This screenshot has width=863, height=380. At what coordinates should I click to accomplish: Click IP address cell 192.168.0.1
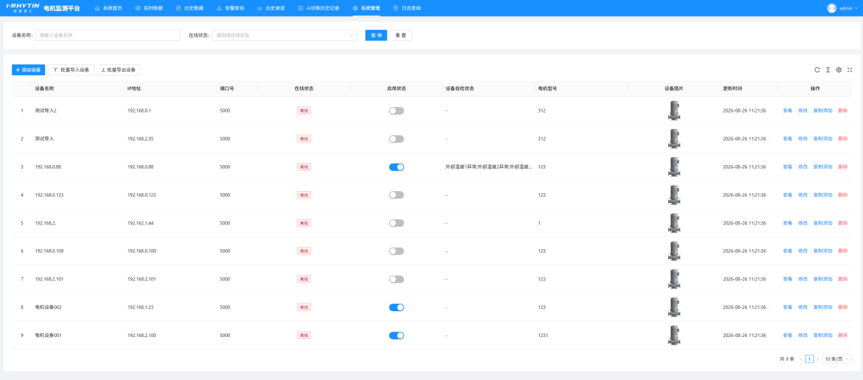tap(139, 111)
